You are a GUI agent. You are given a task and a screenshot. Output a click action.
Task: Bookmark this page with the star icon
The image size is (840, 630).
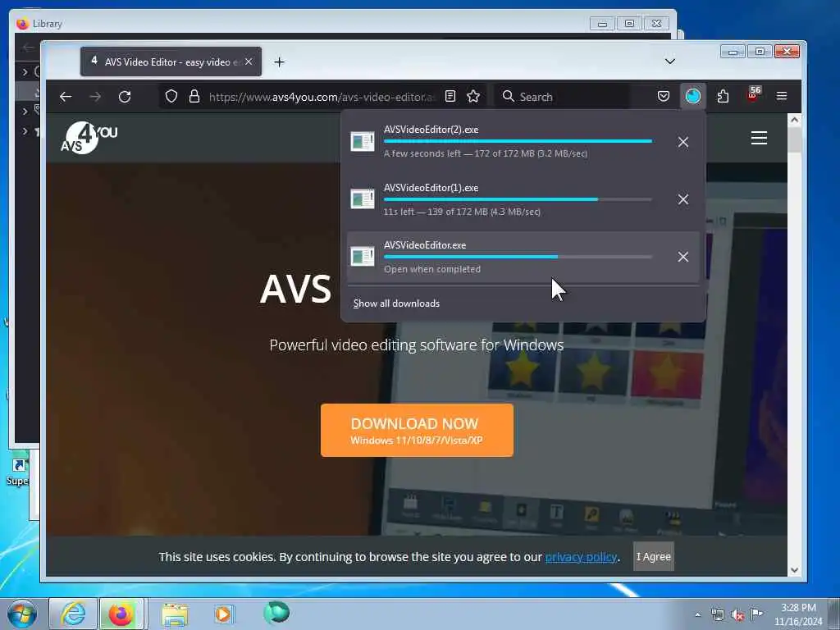473,97
